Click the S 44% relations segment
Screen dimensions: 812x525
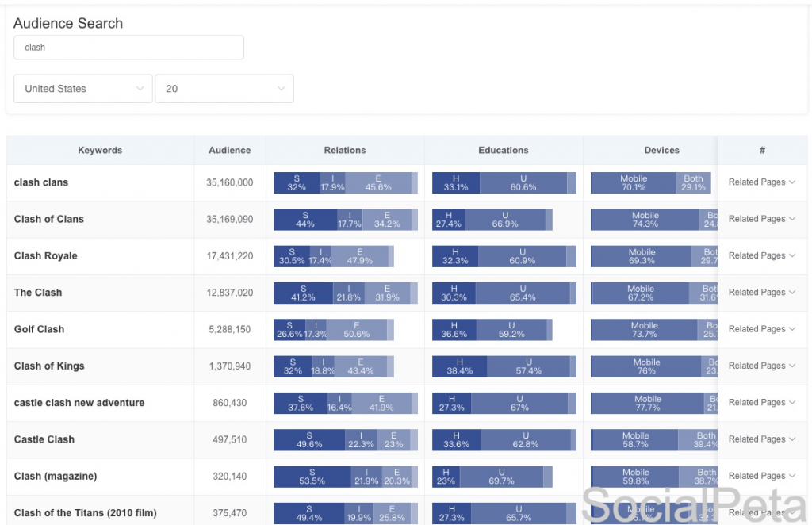click(x=305, y=220)
